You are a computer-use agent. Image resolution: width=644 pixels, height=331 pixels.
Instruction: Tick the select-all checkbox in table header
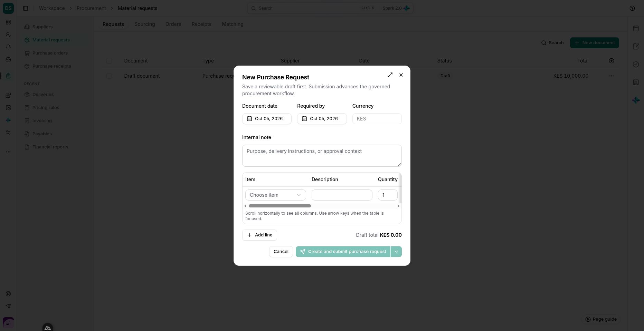coord(109,61)
